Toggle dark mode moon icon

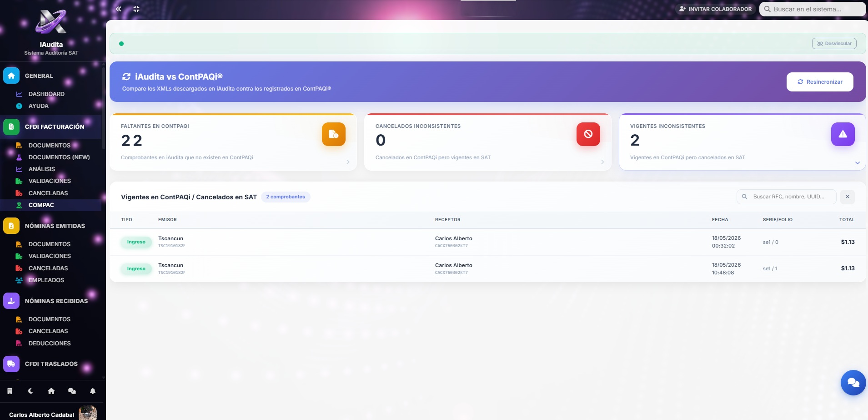point(30,391)
